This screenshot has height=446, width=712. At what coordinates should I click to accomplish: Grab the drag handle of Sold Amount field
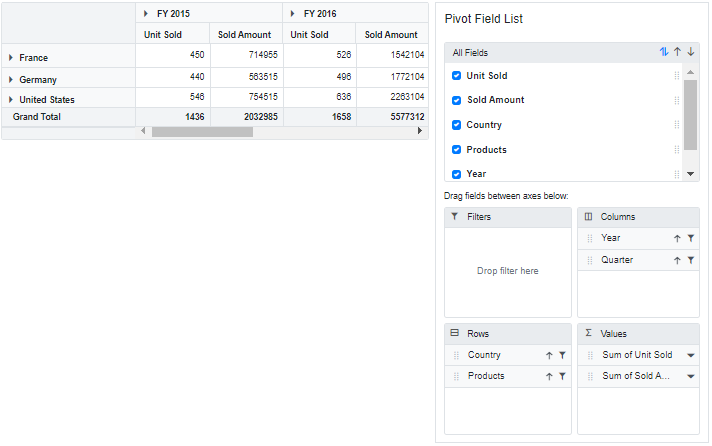[677, 100]
